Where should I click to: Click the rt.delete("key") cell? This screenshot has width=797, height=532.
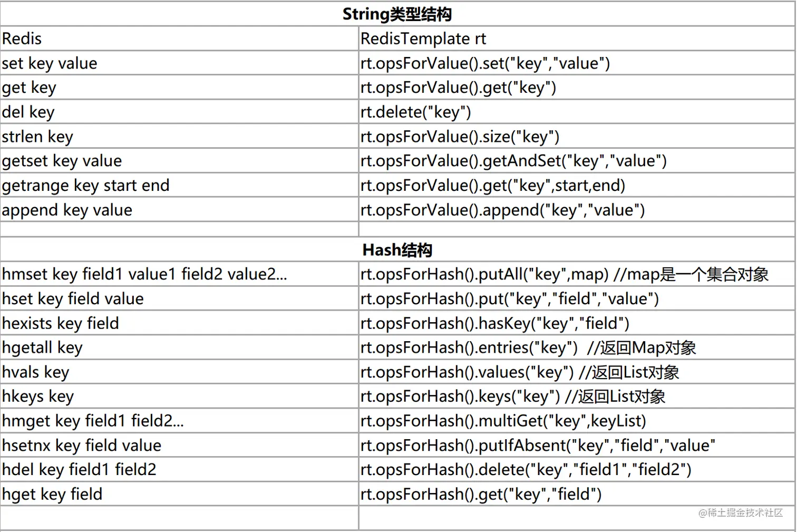coord(576,112)
